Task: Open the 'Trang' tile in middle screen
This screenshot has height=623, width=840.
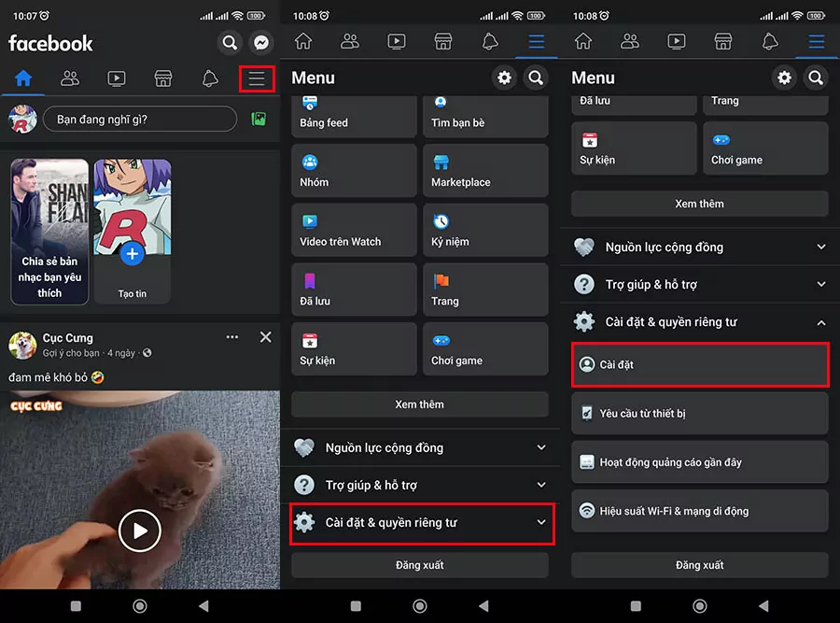Action: point(485,290)
